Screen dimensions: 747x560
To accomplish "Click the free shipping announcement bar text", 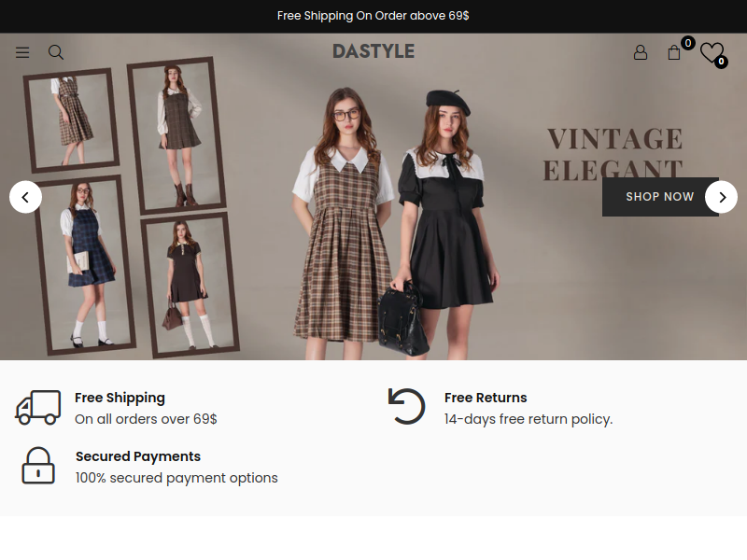I will click(x=373, y=16).
